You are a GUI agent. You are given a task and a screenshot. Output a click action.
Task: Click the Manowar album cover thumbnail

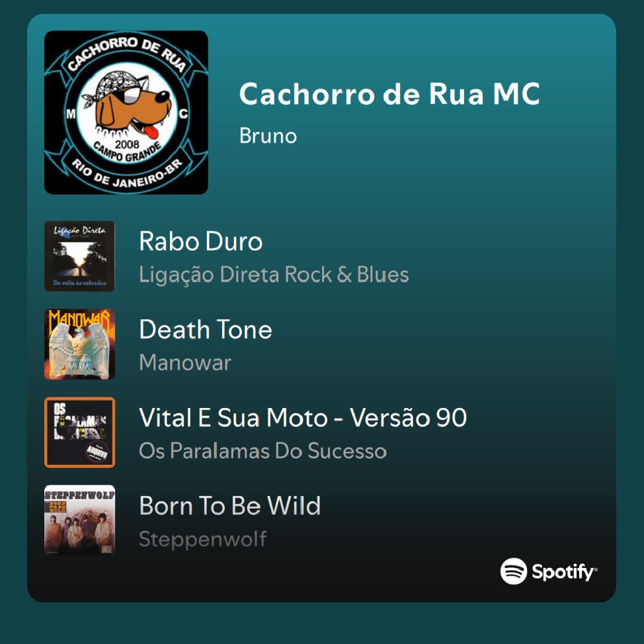point(80,344)
